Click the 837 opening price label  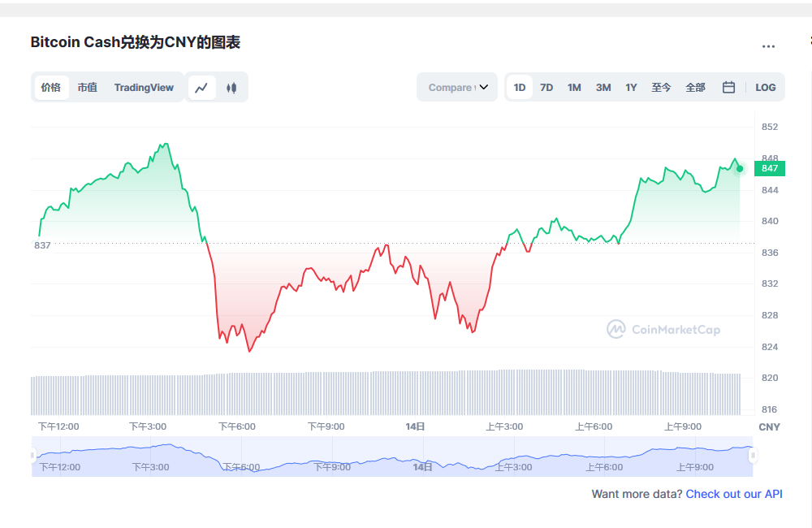(42, 245)
